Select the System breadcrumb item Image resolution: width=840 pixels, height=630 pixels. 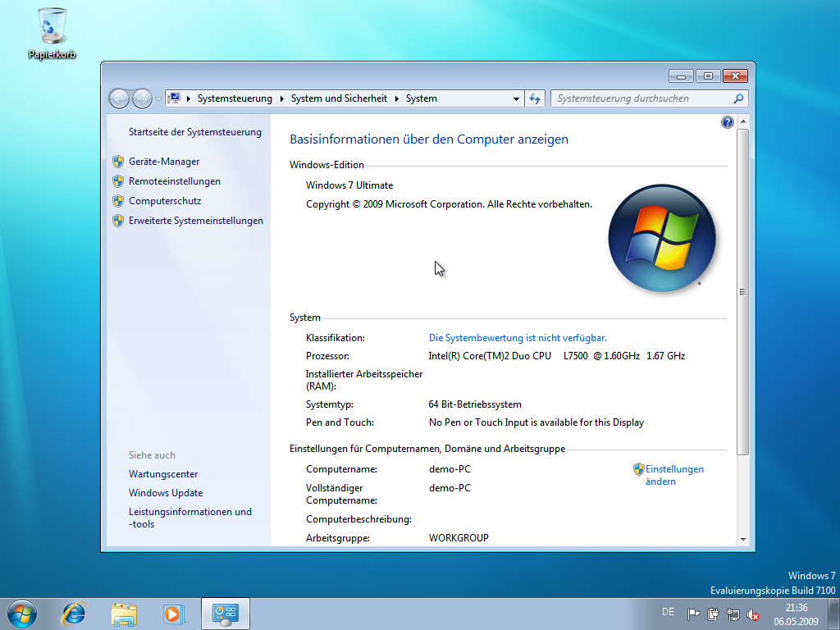(421, 98)
